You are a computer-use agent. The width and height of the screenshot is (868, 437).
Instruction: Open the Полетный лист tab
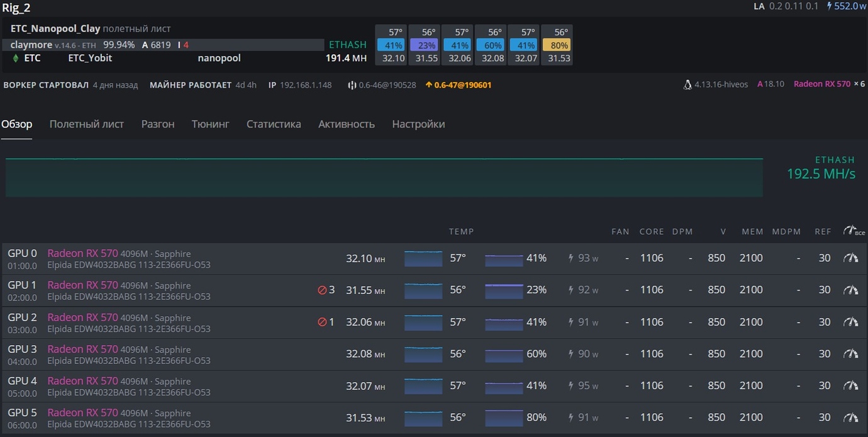click(87, 124)
